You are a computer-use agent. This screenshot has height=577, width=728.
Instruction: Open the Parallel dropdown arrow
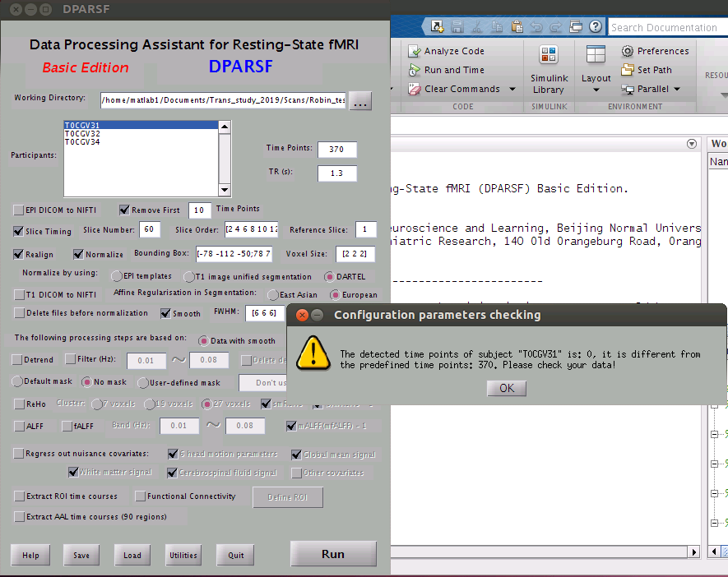click(677, 89)
